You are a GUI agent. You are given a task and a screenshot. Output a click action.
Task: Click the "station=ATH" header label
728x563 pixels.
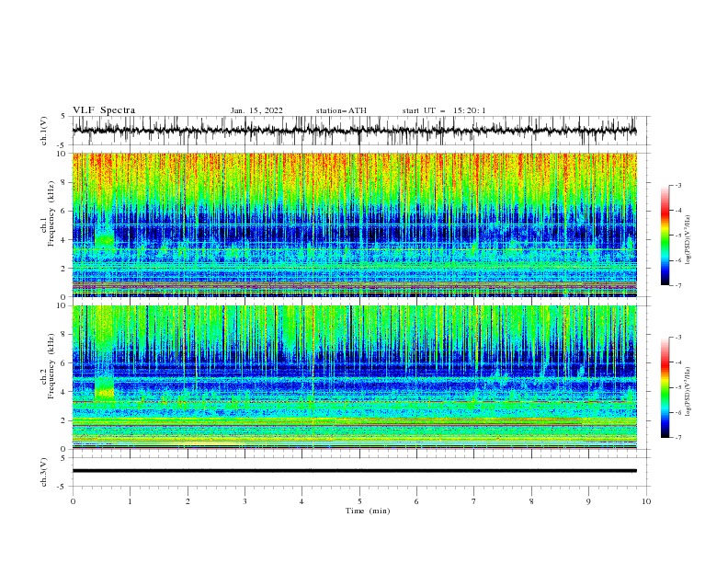point(341,110)
